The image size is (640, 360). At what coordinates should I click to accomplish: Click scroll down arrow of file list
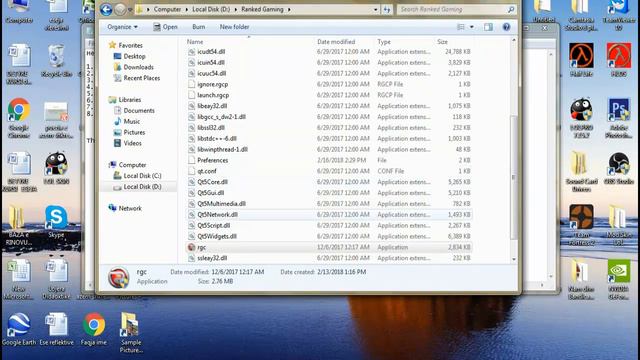(514, 259)
